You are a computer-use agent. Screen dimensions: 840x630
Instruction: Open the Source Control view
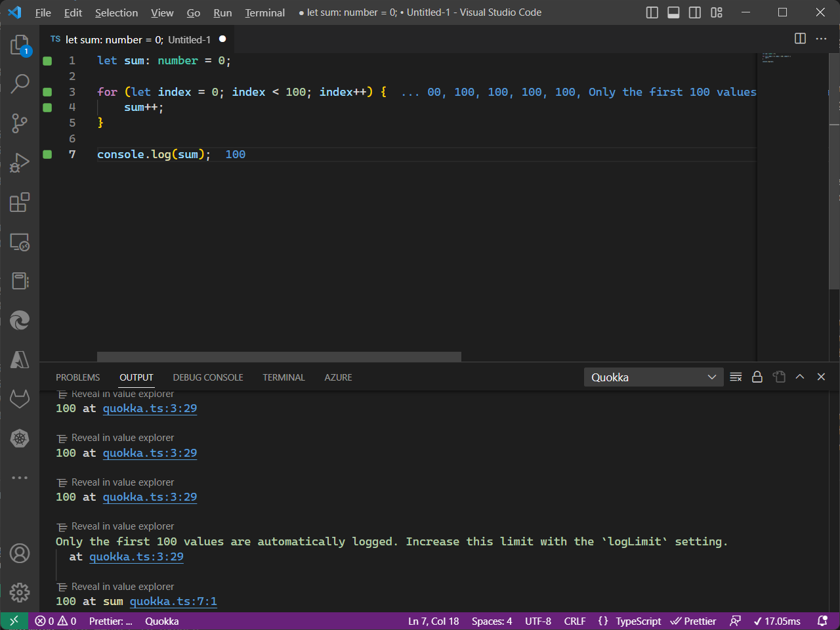(20, 123)
